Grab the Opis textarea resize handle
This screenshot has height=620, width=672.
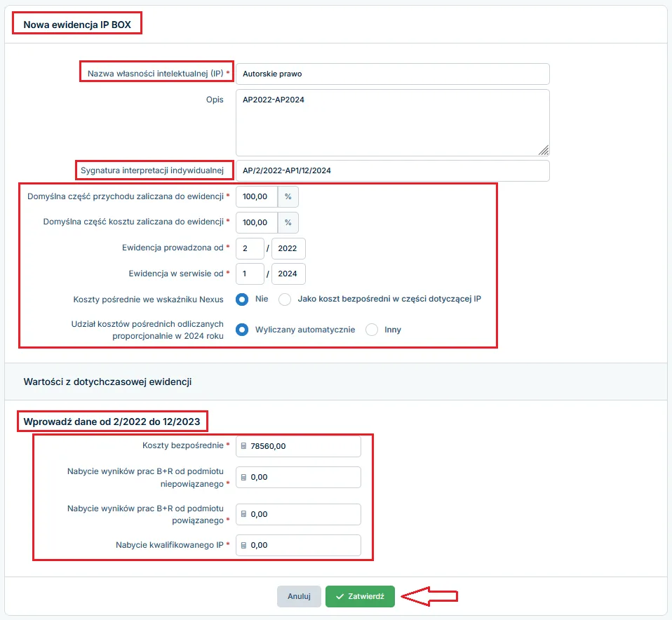pos(544,150)
